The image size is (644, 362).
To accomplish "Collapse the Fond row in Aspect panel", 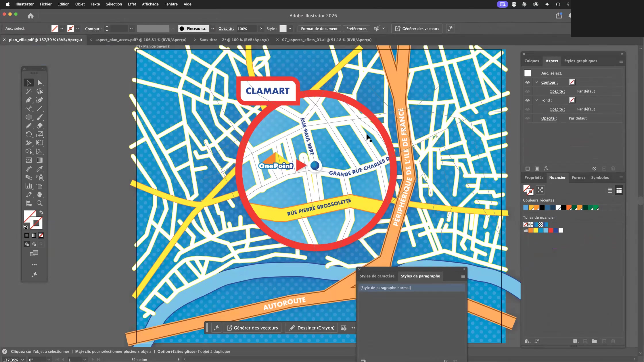I will [536, 100].
